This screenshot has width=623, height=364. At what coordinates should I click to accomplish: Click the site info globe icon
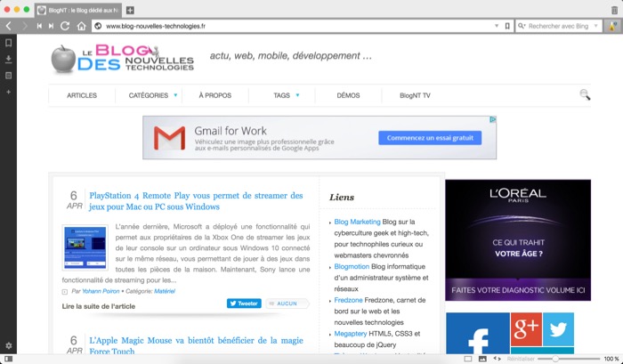click(x=98, y=26)
